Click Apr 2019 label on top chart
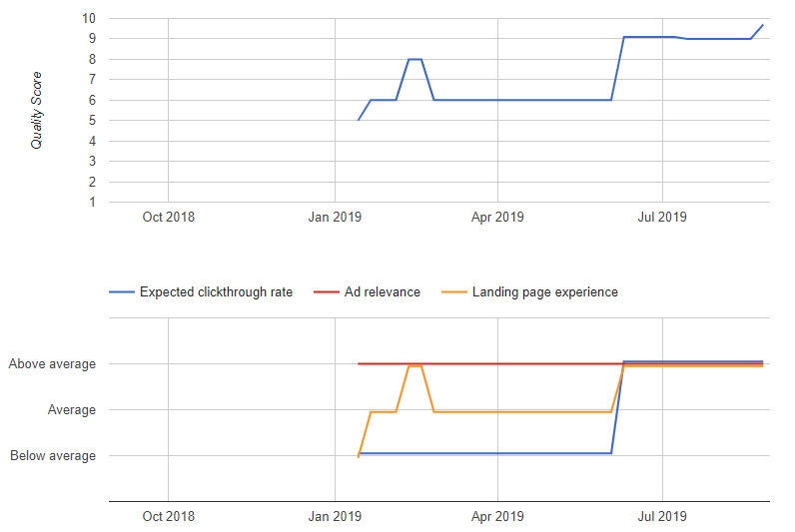795x532 pixels. (x=497, y=217)
